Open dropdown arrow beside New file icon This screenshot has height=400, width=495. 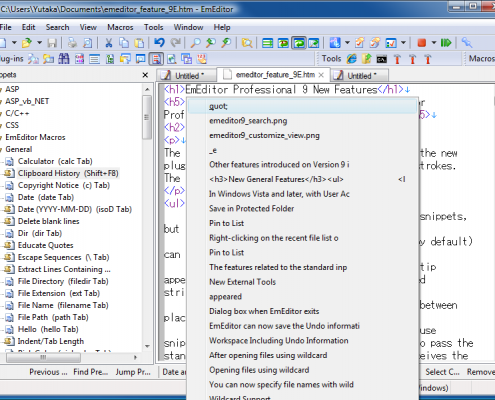click(x=14, y=43)
